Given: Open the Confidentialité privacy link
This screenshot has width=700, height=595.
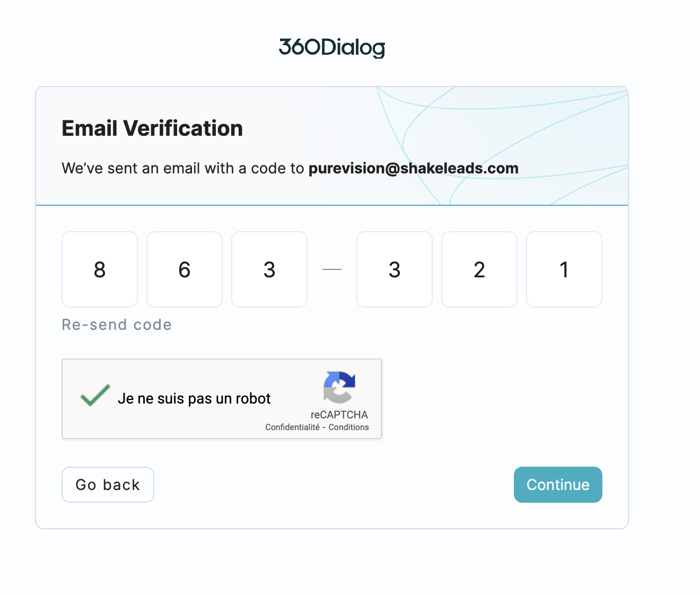Looking at the screenshot, I should click(x=292, y=427).
